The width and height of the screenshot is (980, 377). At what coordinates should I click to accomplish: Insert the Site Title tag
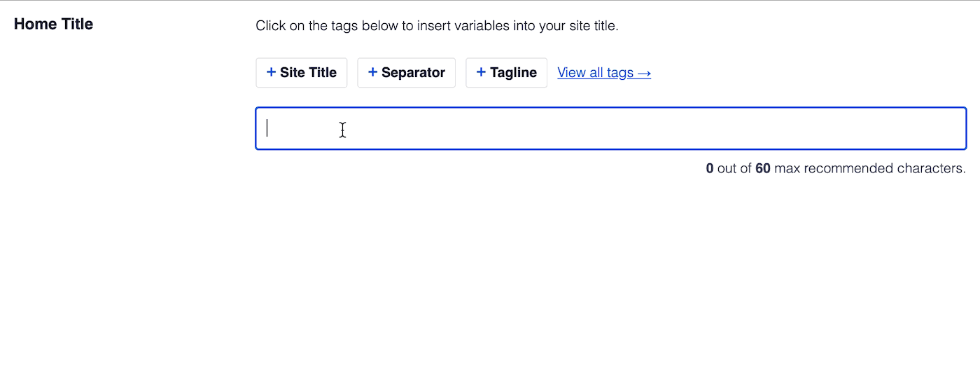[302, 73]
